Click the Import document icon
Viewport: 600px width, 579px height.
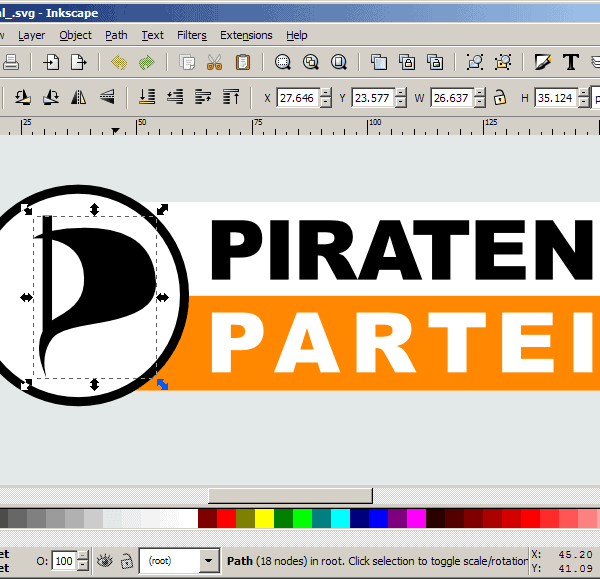(x=50, y=62)
